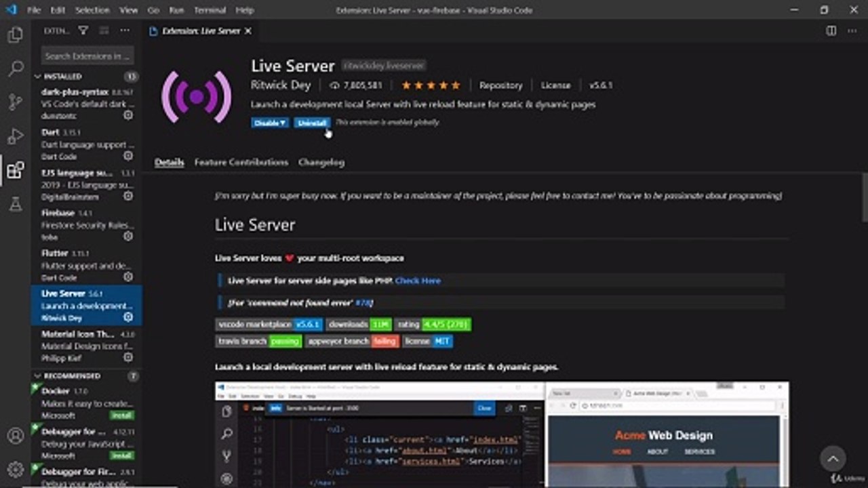Open manage gear for Dart extension
868x488 pixels.
coord(128,156)
